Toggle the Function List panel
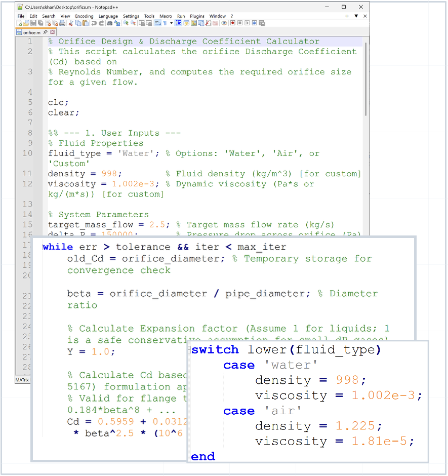448x476 pixels. point(208,23)
